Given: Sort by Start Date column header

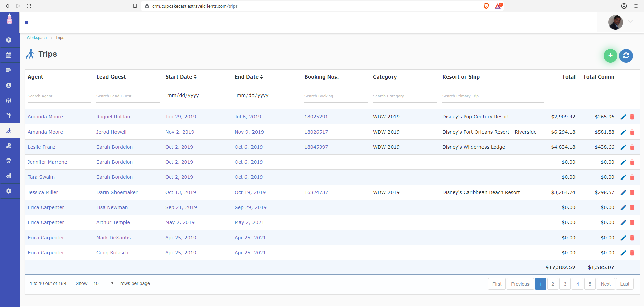Looking at the screenshot, I should click(x=181, y=77).
